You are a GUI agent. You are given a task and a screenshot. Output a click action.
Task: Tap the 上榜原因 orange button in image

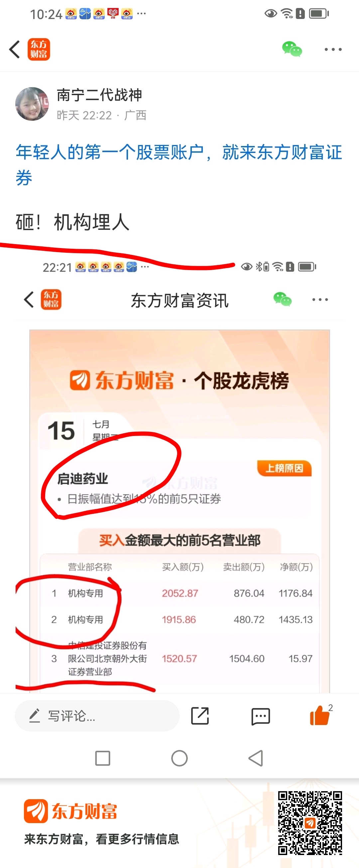(x=284, y=468)
